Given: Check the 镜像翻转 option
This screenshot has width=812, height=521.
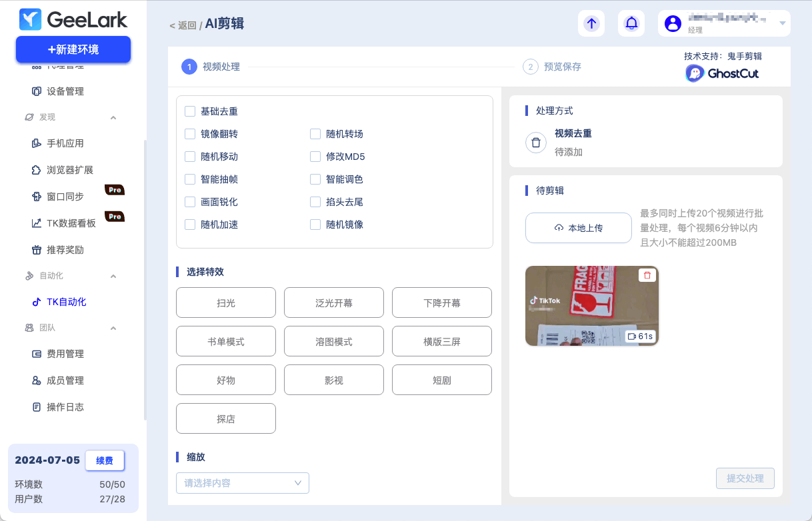Looking at the screenshot, I should (190, 134).
